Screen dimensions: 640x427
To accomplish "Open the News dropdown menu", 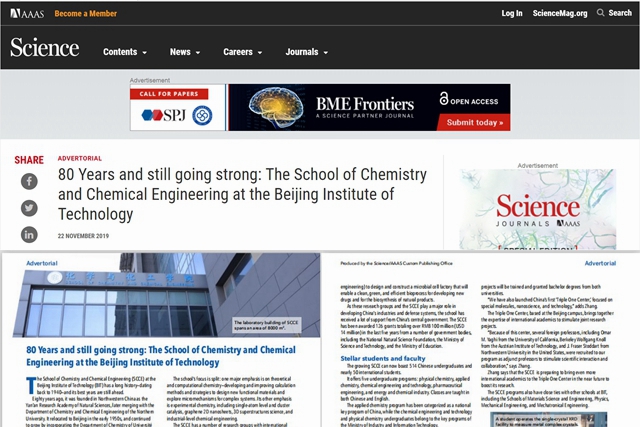I will (x=185, y=52).
